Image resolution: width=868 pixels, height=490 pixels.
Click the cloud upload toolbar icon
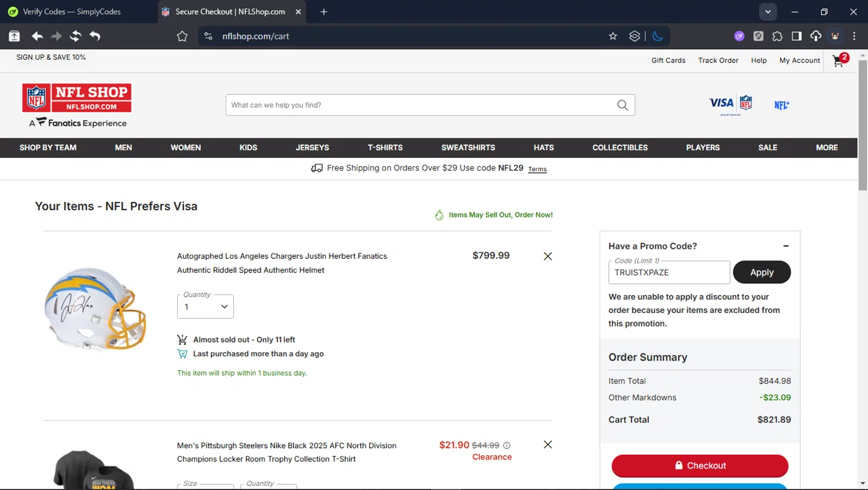[x=815, y=36]
